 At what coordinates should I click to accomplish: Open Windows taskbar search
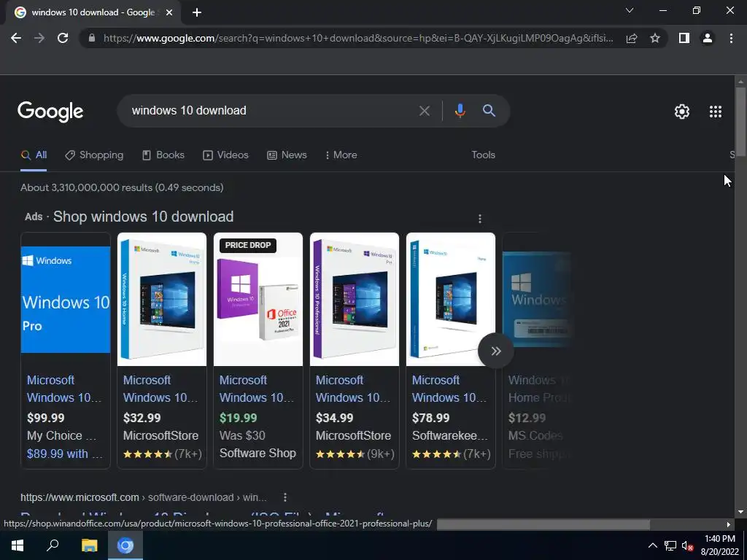tap(53, 545)
